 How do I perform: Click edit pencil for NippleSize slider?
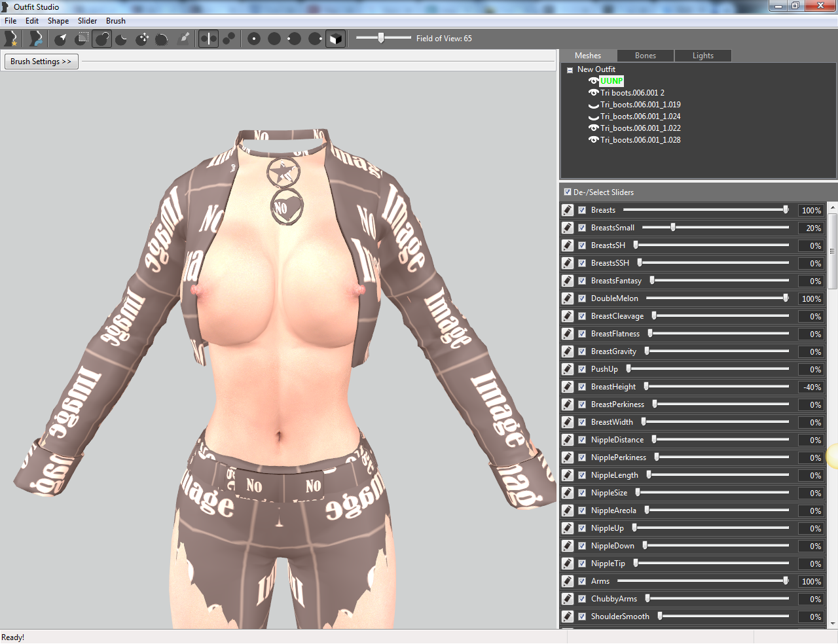pos(568,493)
